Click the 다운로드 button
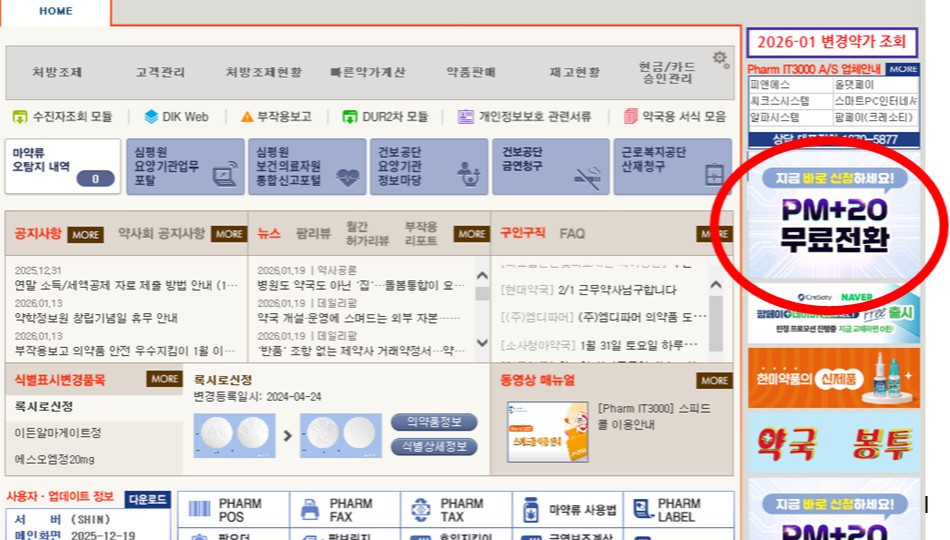The image size is (950, 540). (148, 500)
